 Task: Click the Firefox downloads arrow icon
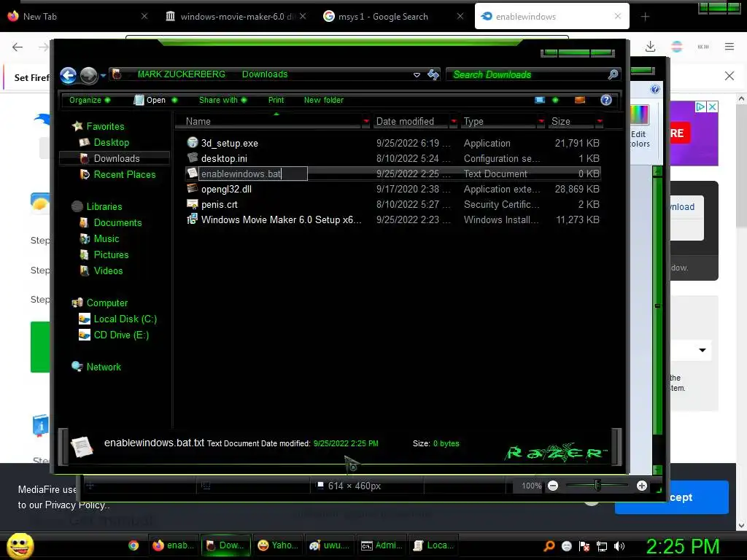tap(650, 47)
